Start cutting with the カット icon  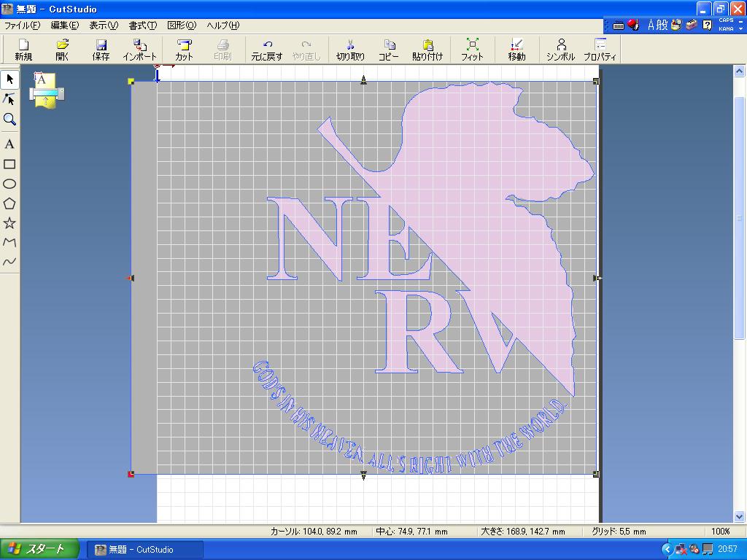click(184, 50)
